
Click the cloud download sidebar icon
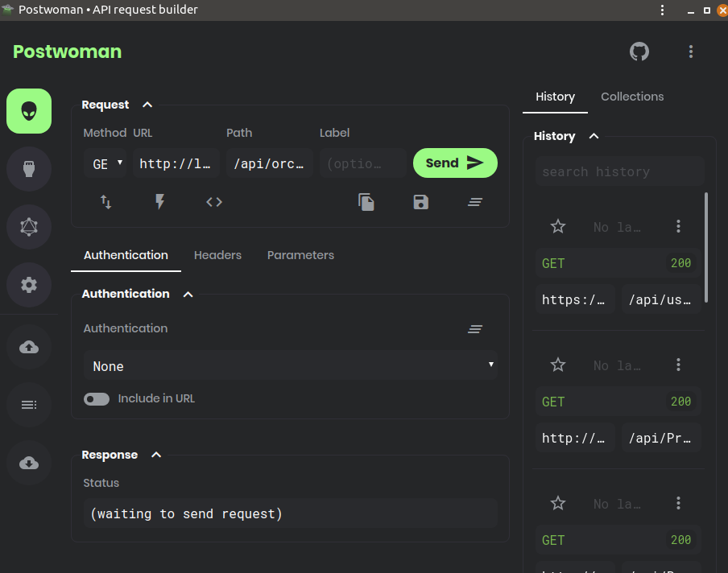(29, 463)
